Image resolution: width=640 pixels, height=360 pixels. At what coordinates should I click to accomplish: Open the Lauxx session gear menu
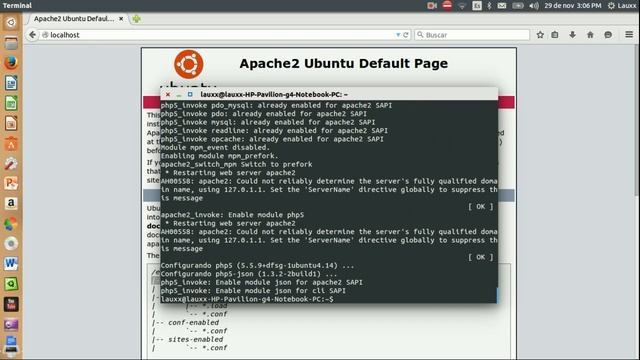point(621,6)
